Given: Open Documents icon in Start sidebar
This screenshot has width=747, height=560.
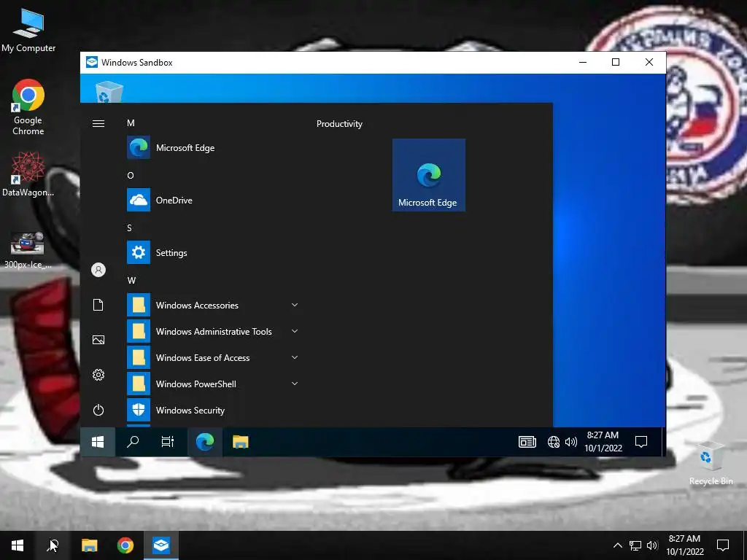Looking at the screenshot, I should click(x=98, y=305).
